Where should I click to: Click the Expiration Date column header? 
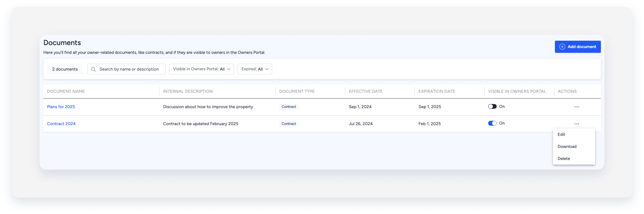point(436,91)
